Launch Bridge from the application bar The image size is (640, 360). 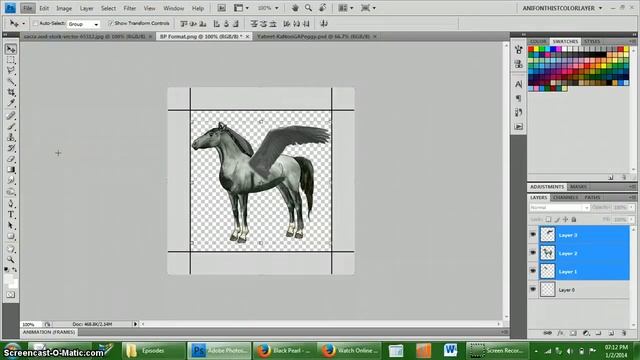[222, 8]
